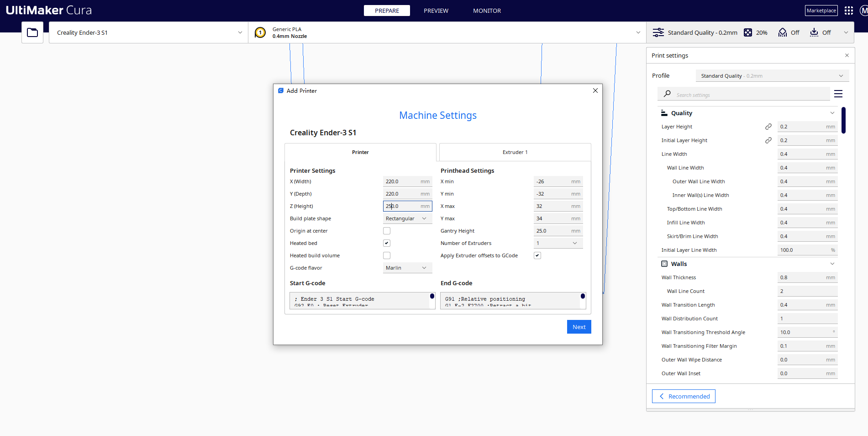Close the Add Printer dialog
Viewport: 868px width, 436px height.
[595, 90]
